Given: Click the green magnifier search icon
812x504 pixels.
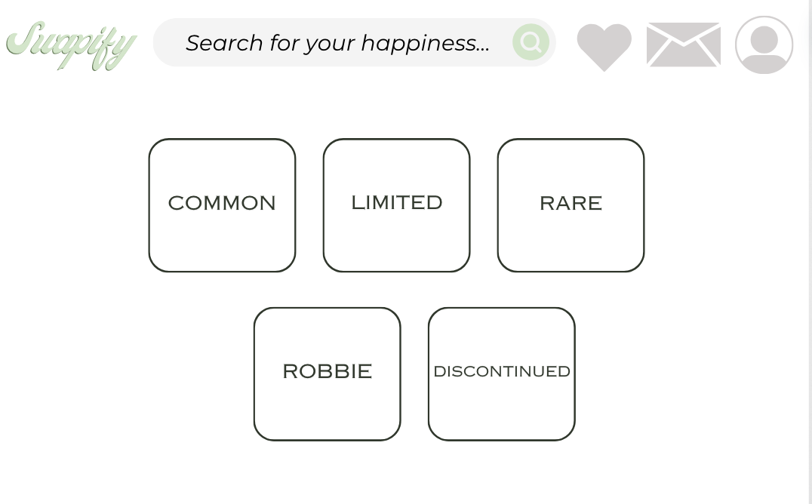Looking at the screenshot, I should 531,42.
